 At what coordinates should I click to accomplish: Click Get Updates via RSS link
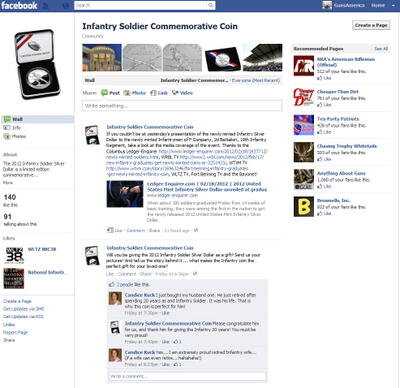23,317
